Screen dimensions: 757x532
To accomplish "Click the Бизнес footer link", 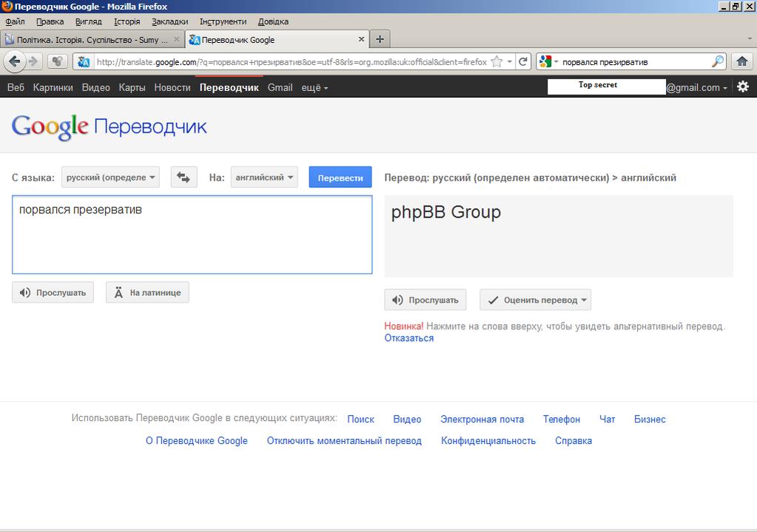I will pos(650,419).
